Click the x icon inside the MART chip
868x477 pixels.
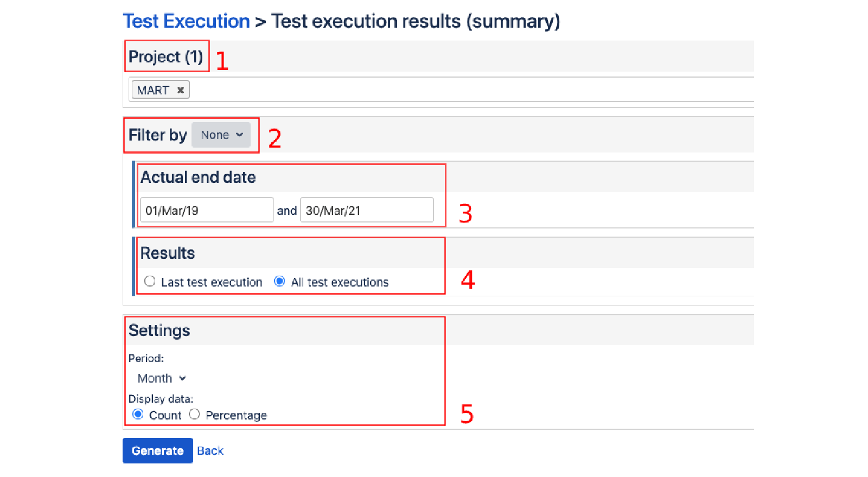[x=181, y=90]
